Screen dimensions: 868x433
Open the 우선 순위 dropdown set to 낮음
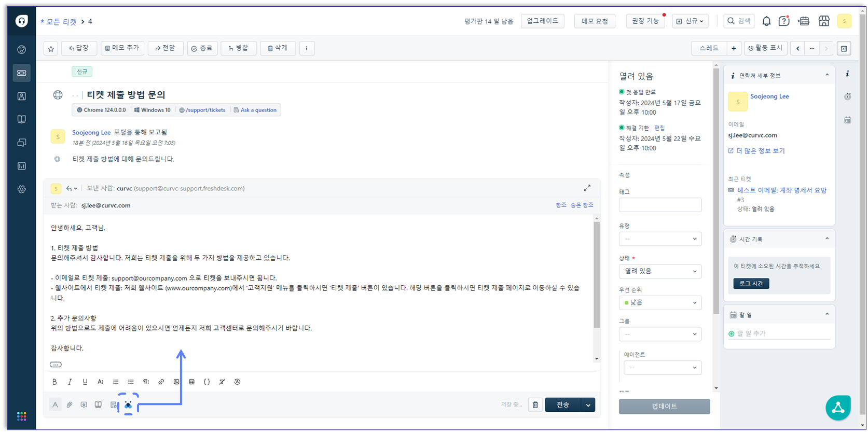tap(660, 303)
